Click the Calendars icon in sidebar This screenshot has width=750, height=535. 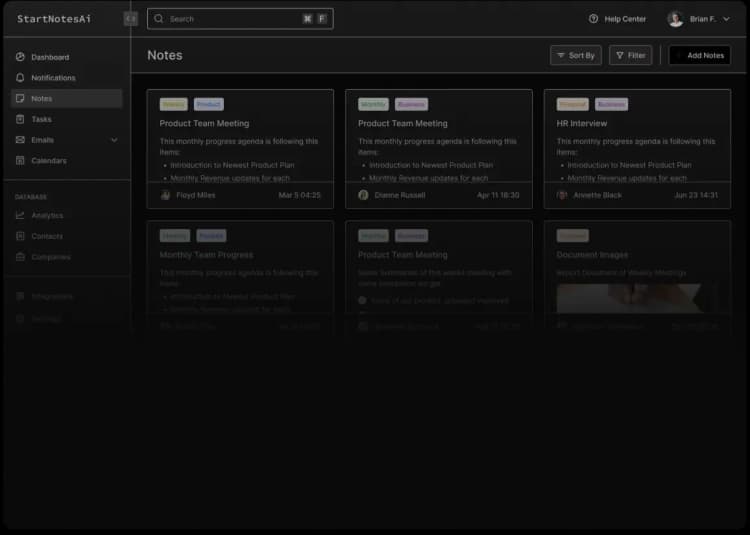click(x=20, y=161)
